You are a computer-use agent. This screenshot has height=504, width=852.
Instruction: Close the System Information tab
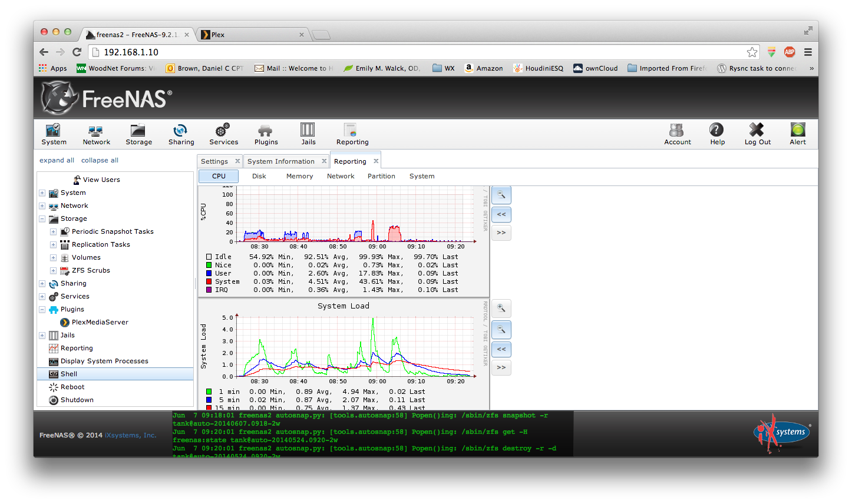click(324, 161)
